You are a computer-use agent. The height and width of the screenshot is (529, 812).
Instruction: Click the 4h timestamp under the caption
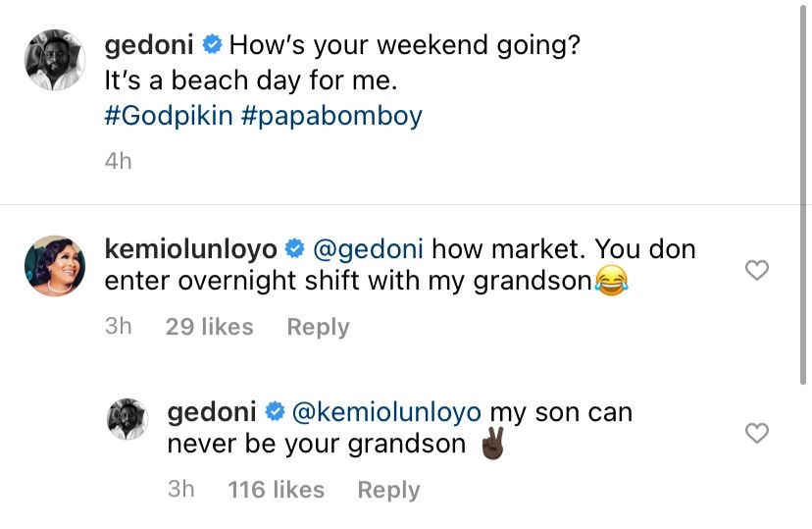118,161
